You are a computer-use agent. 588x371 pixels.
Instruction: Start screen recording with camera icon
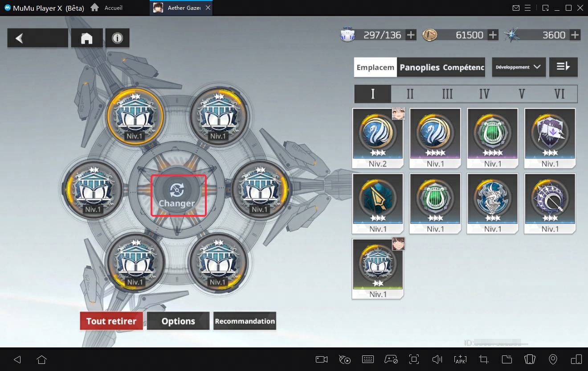pos(322,359)
